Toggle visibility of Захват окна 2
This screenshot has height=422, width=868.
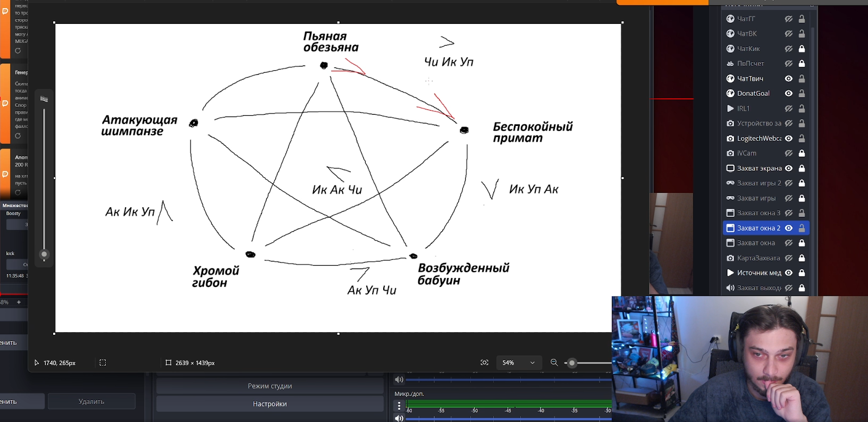[789, 228]
